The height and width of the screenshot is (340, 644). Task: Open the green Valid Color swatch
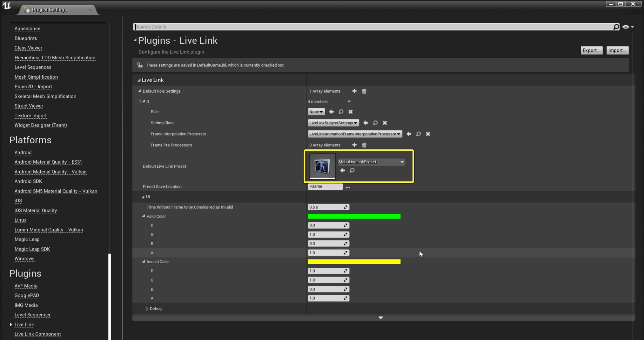[x=354, y=216]
